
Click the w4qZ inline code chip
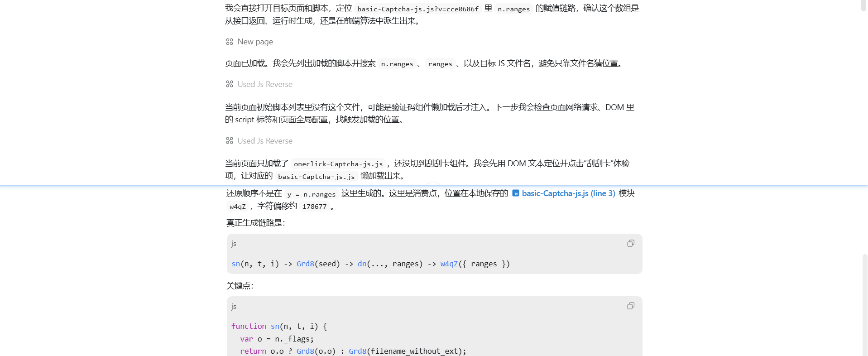point(238,207)
